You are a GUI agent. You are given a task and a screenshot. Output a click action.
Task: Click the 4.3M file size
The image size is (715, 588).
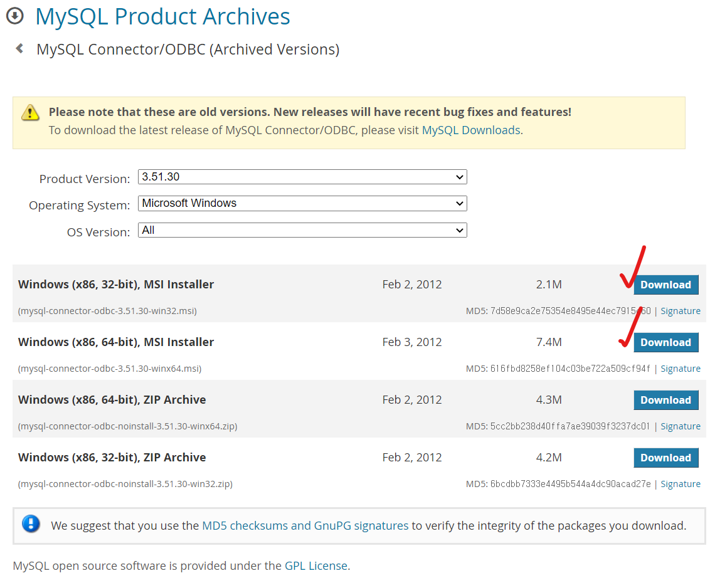(549, 400)
